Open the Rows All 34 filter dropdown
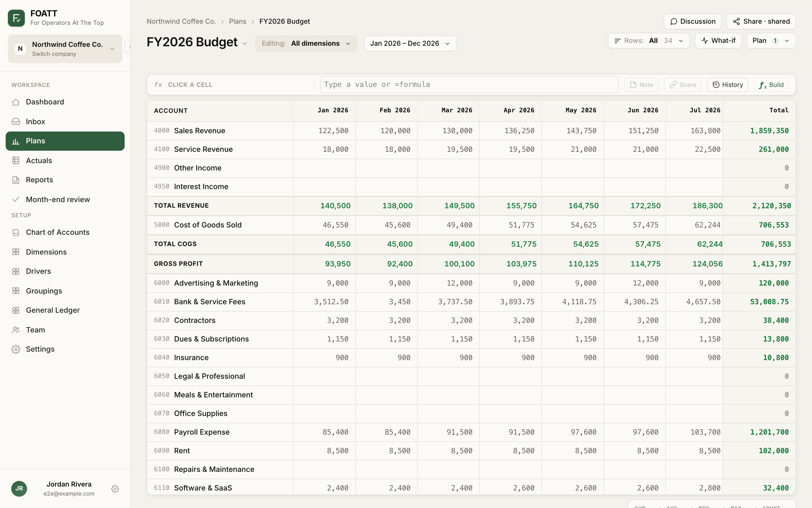 pos(649,41)
